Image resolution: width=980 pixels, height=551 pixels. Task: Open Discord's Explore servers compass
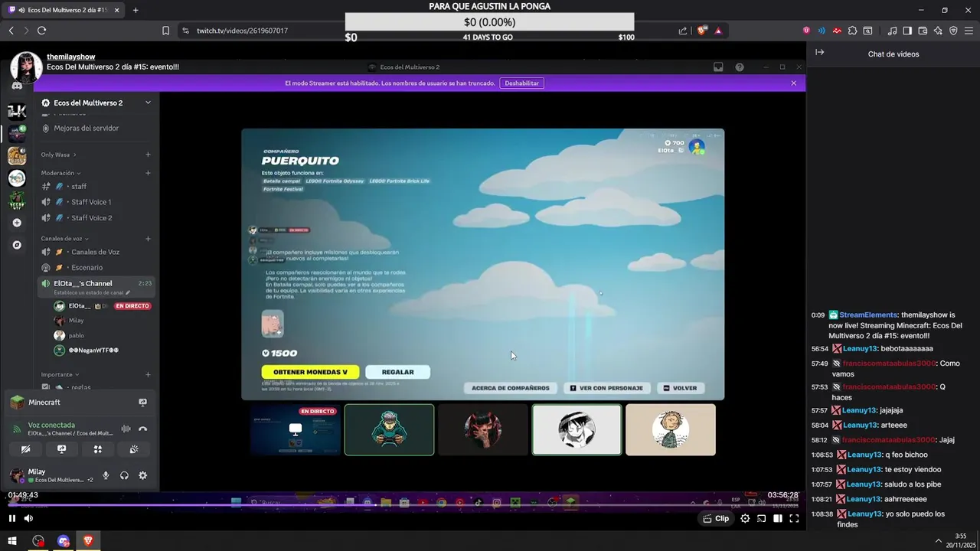(x=17, y=245)
